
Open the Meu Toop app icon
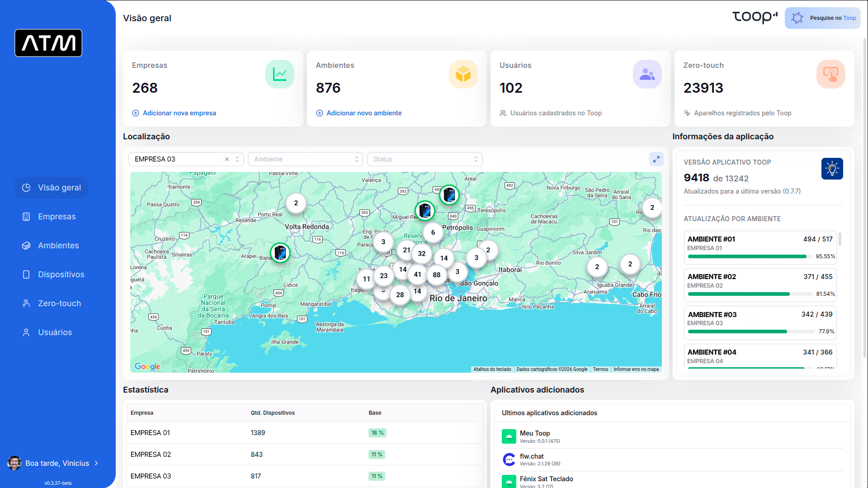(509, 436)
